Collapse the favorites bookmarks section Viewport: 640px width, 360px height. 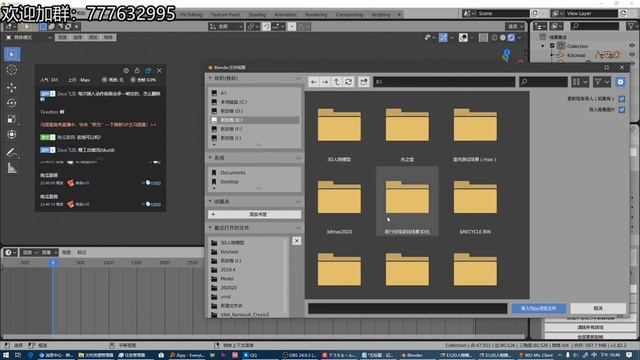[x=210, y=202]
